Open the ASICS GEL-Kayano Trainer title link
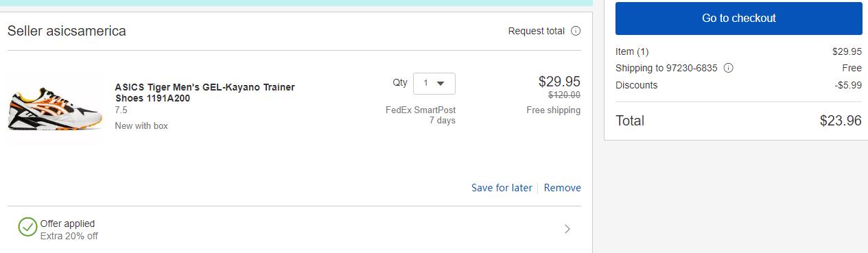868x253 pixels. point(204,93)
